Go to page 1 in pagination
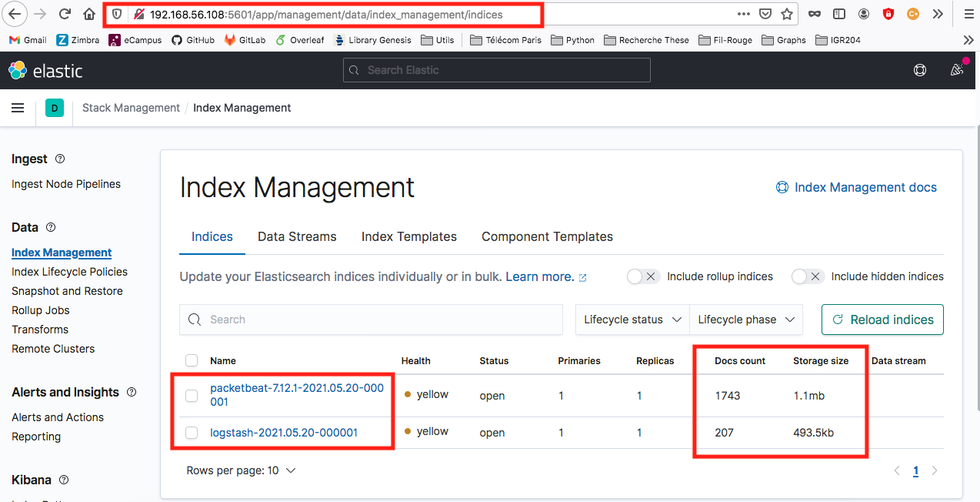This screenshot has width=980, height=502. (915, 471)
